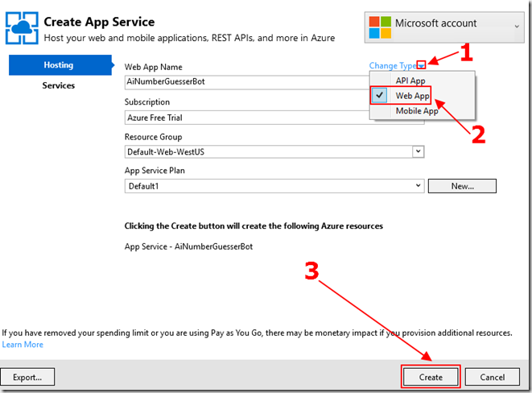The image size is (532, 393).
Task: Open the Change Type link
Action: (393, 65)
